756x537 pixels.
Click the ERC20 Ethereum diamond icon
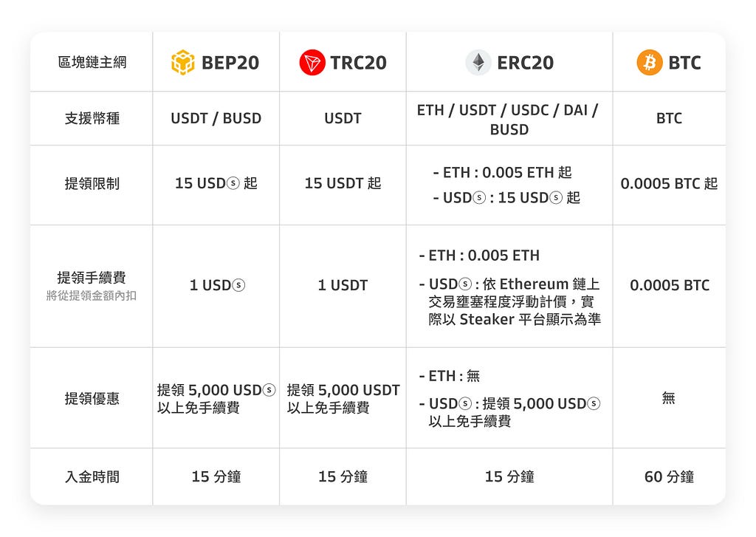click(x=478, y=62)
